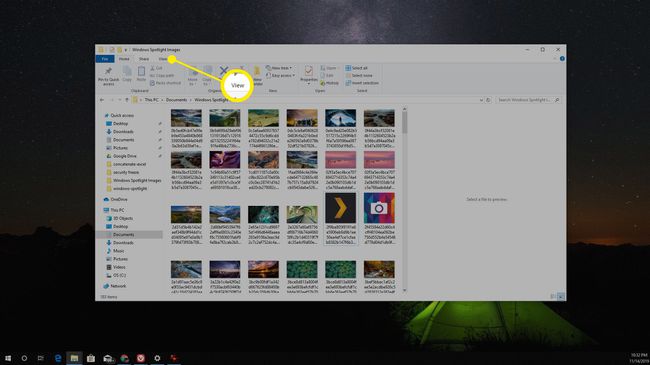Select the Plex chevron logo thumbnail
Image resolution: width=650 pixels, height=365 pixels.
point(340,208)
